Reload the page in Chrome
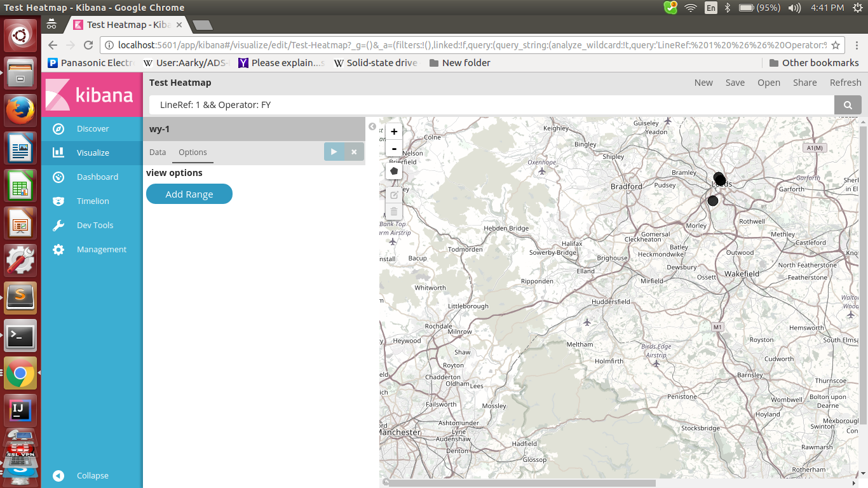 coord(88,45)
